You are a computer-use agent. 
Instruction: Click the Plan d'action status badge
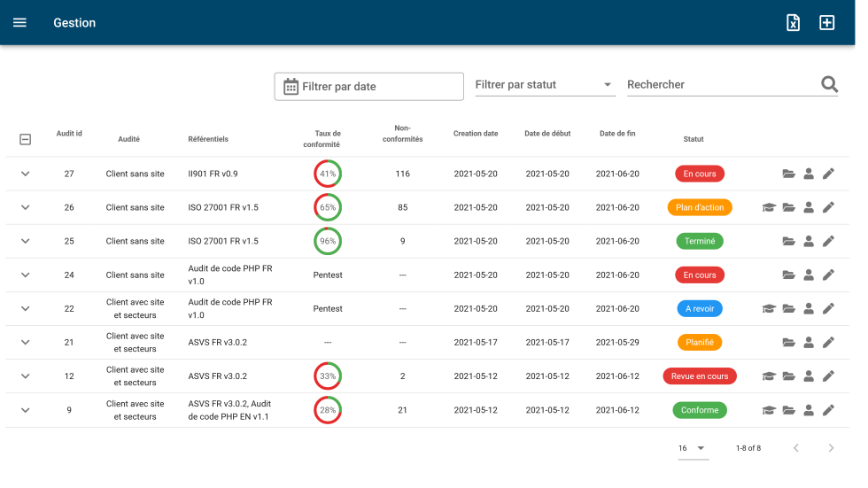(x=699, y=208)
